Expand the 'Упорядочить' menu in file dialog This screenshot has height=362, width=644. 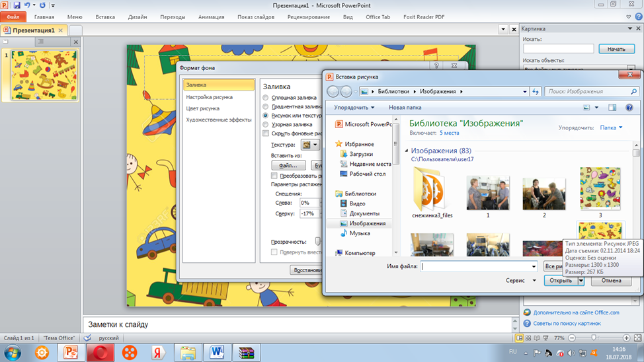tap(354, 107)
